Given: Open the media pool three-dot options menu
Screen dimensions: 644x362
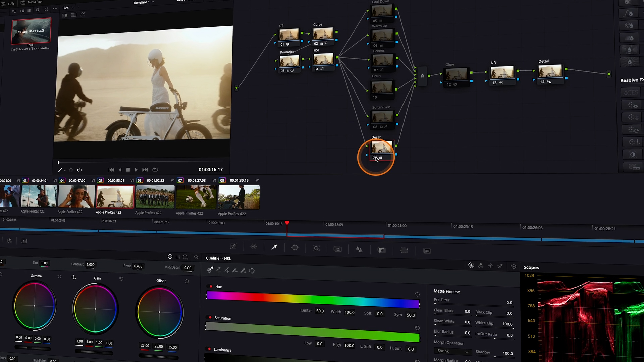Looking at the screenshot, I should pos(55,9).
